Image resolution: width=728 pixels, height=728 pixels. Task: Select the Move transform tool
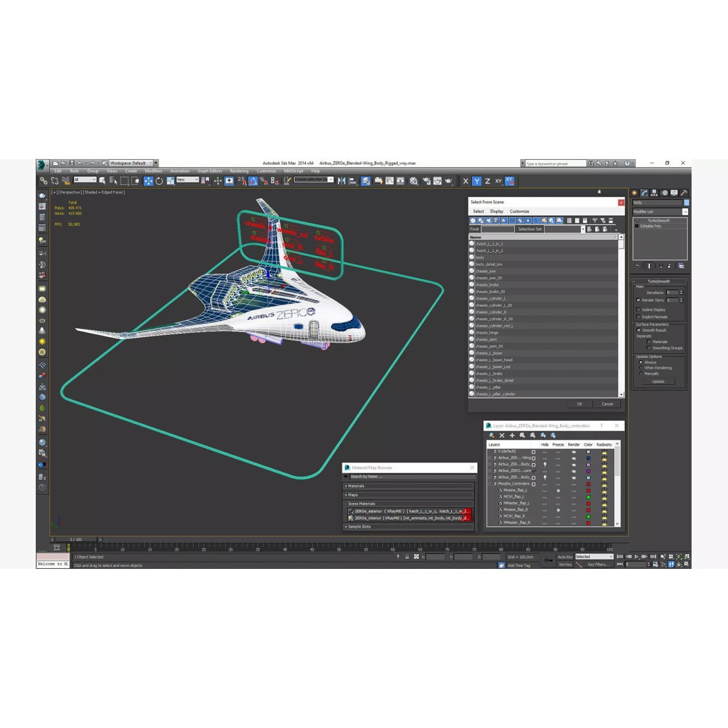tap(148, 181)
